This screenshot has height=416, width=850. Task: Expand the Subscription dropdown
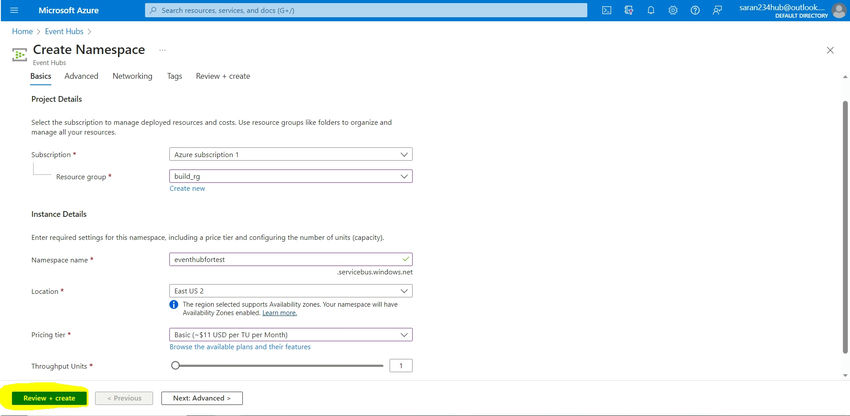pos(291,155)
